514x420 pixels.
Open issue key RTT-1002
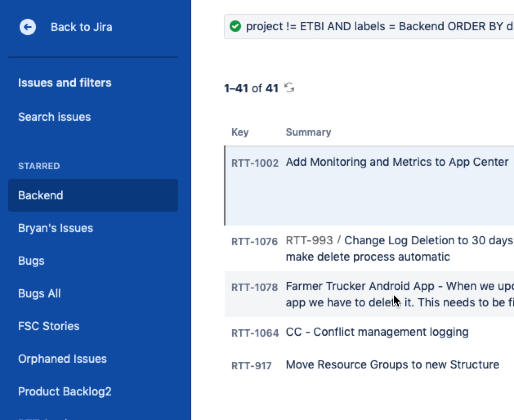pyautogui.click(x=255, y=163)
